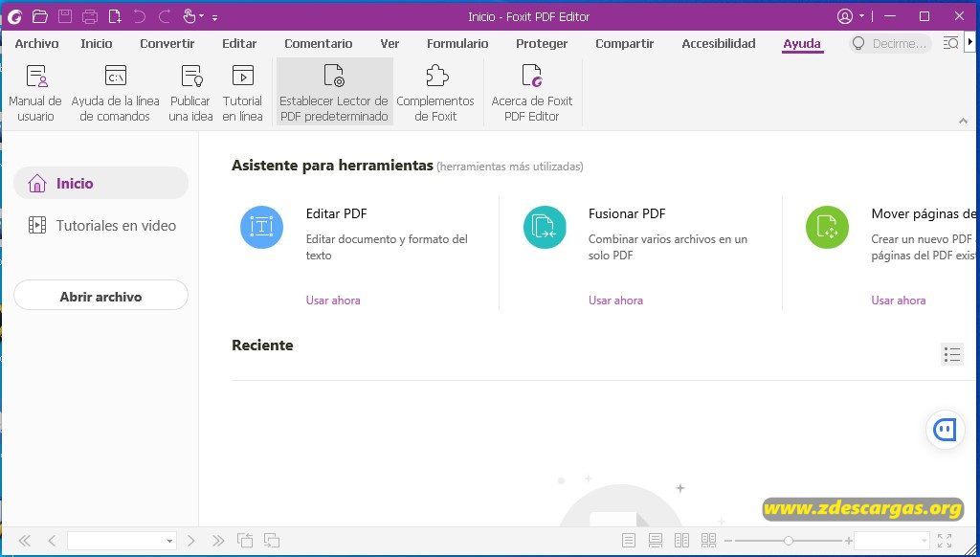
Task: Select continuous facing view mode
Action: tap(708, 540)
